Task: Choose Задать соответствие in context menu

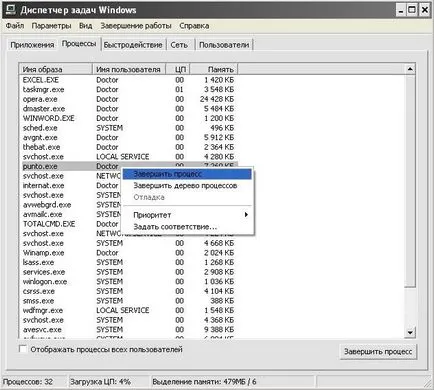Action: pos(187,227)
